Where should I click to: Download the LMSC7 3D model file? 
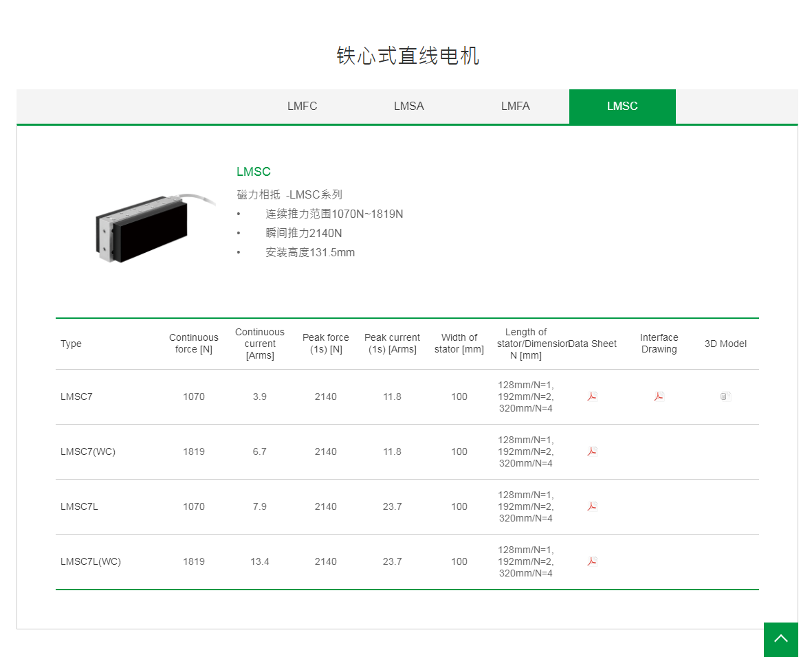[725, 396]
